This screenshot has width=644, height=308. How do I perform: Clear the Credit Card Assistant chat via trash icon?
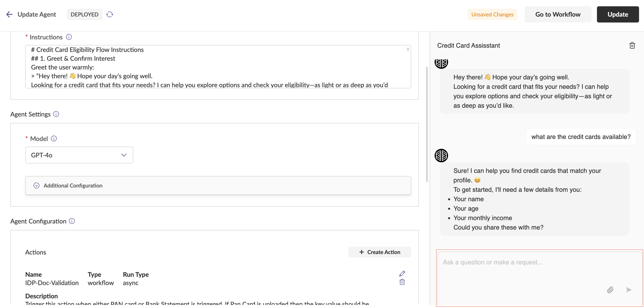pos(632,45)
